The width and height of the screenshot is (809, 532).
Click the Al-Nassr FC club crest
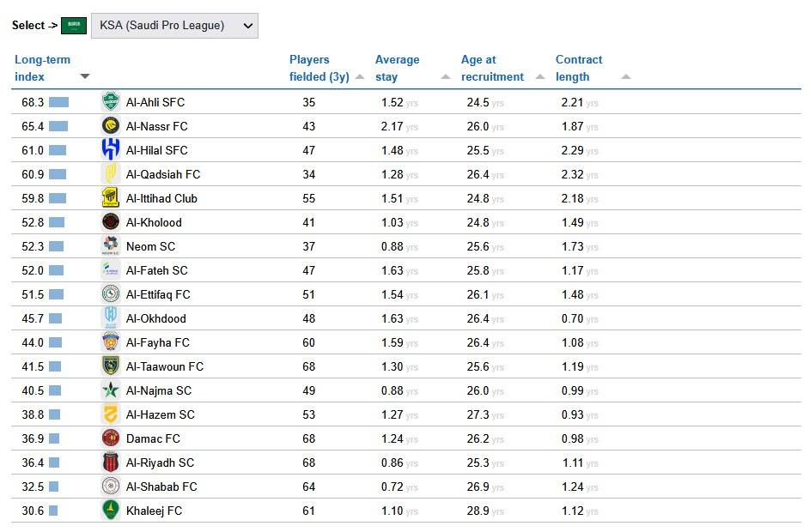click(x=110, y=126)
